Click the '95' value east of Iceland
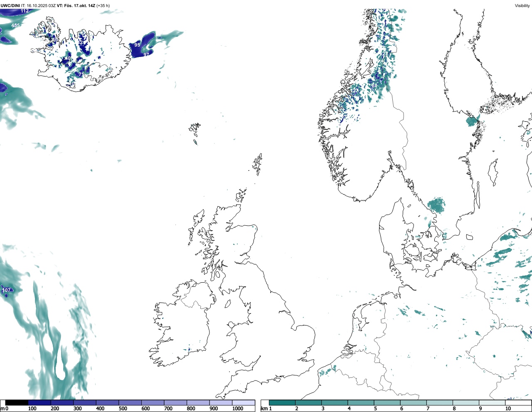532x412 pixels. click(137, 44)
